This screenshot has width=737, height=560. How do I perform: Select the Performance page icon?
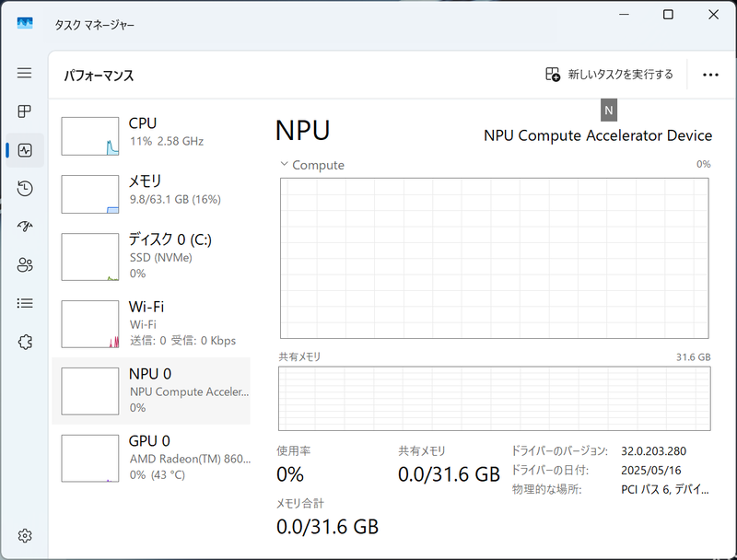[x=25, y=149]
